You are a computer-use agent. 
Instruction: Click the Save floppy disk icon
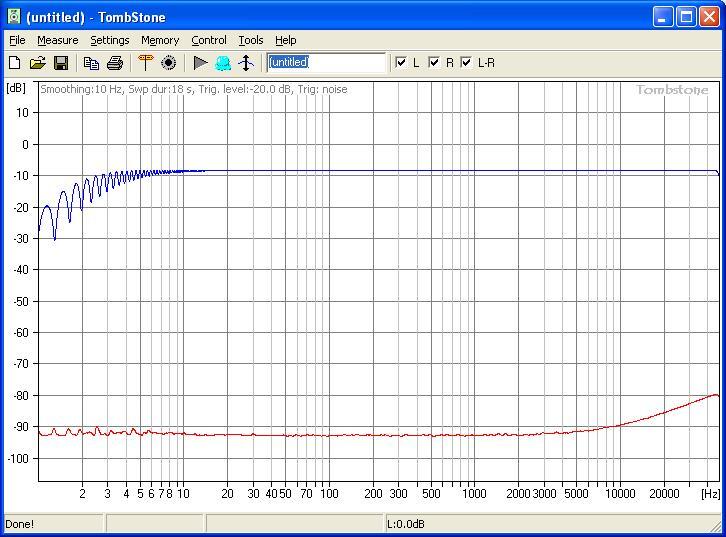tap(60, 63)
